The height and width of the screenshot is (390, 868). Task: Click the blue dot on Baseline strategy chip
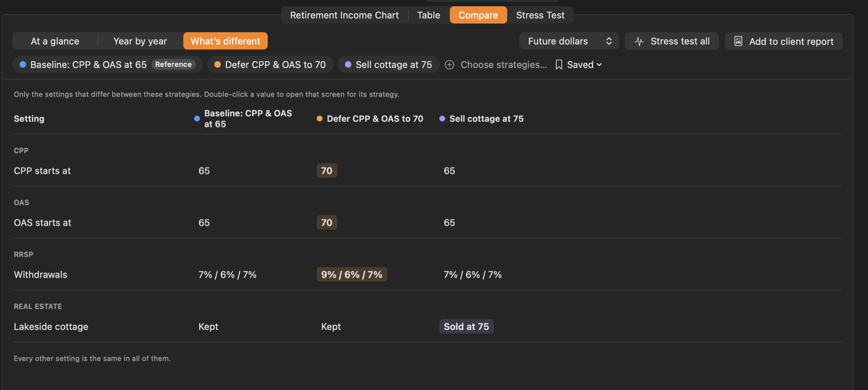point(23,65)
